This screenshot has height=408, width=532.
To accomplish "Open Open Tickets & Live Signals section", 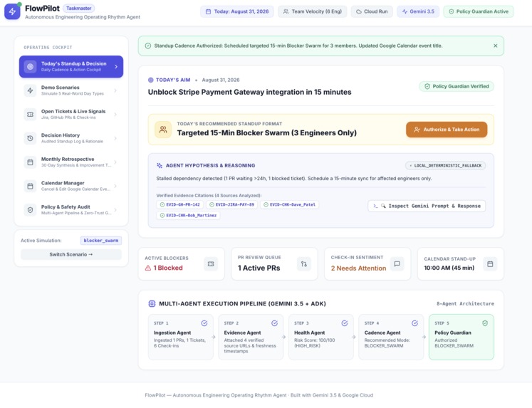I will 71,115.
